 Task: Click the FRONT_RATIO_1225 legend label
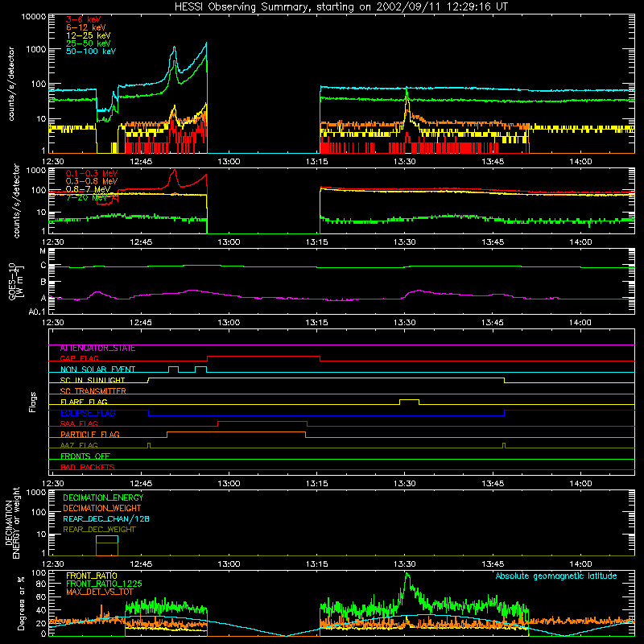[104, 584]
